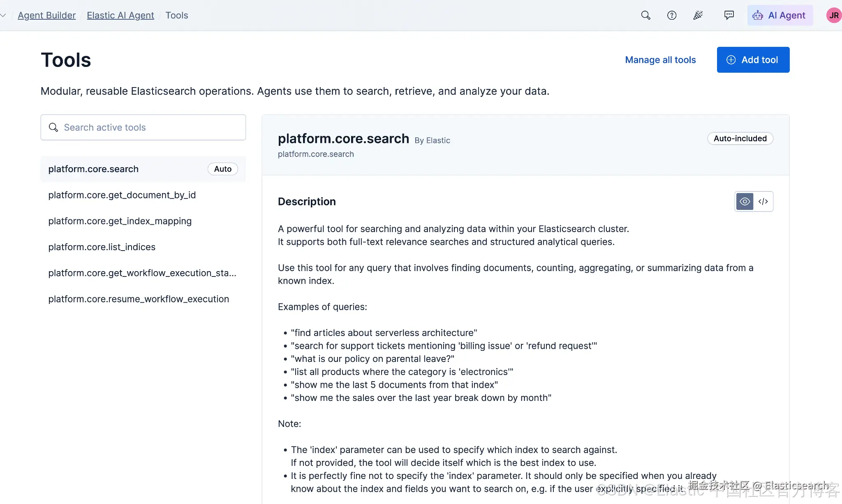This screenshot has height=504, width=842.
Task: Select platform.core.get_document_by_id tool
Action: (143, 195)
